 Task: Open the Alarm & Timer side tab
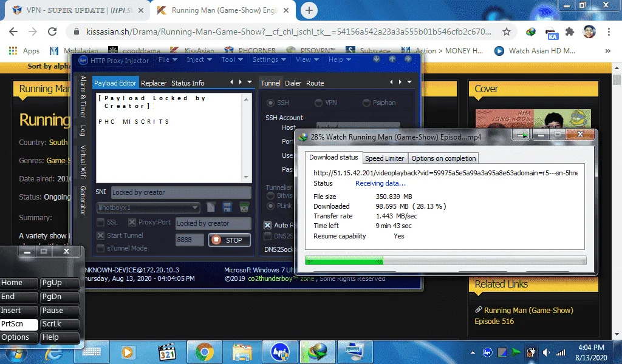[x=83, y=96]
